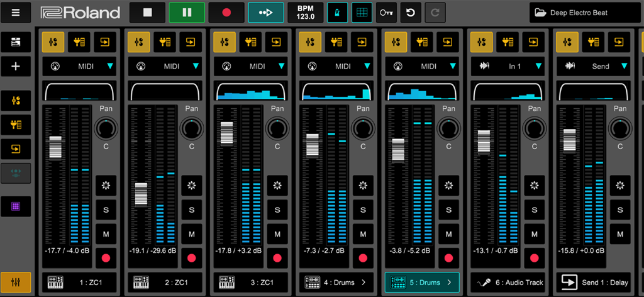Solo track 3 ZC1

(x=277, y=210)
